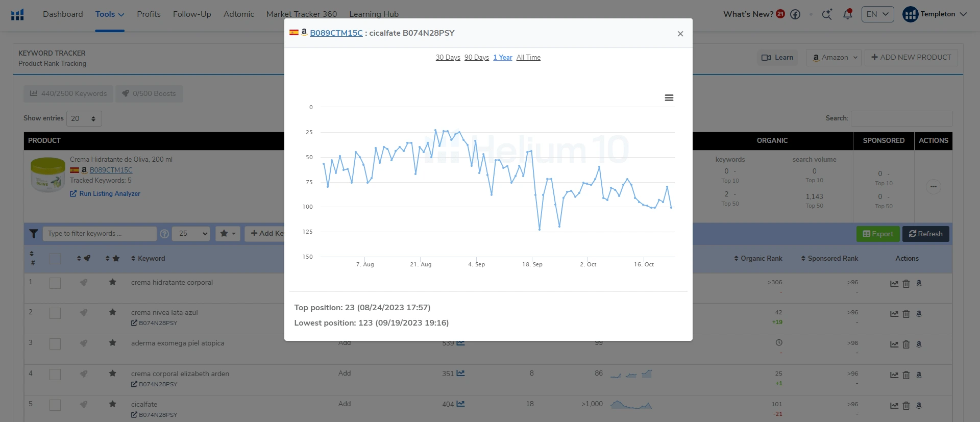Toggle the select-all keywords header checkbox
This screenshot has width=980, height=422.
tap(55, 259)
